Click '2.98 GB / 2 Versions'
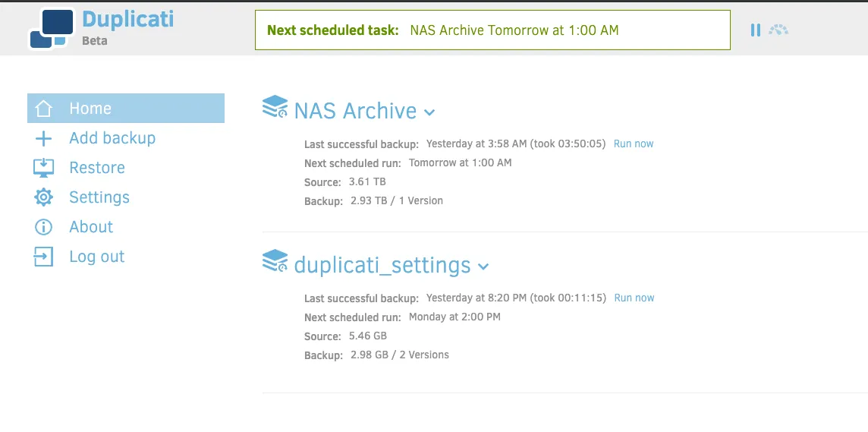Image resolution: width=868 pixels, height=432 pixels. [x=400, y=355]
